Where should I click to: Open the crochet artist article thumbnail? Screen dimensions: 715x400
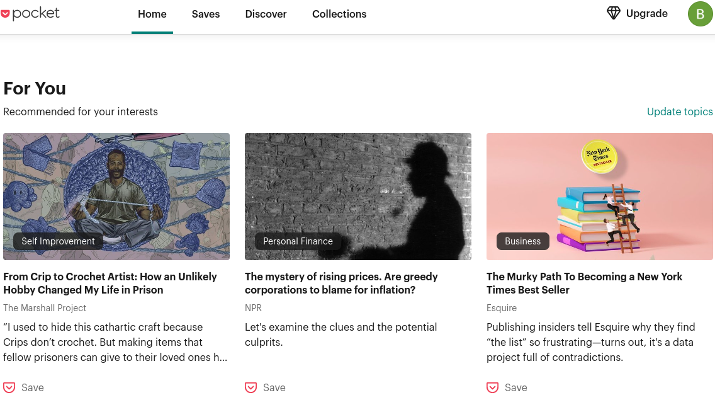116,196
